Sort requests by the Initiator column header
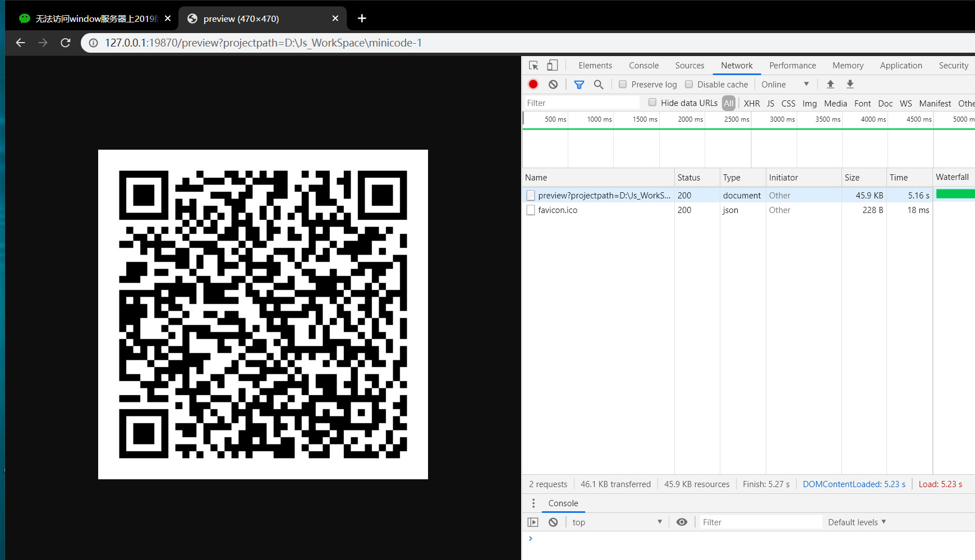 point(804,177)
